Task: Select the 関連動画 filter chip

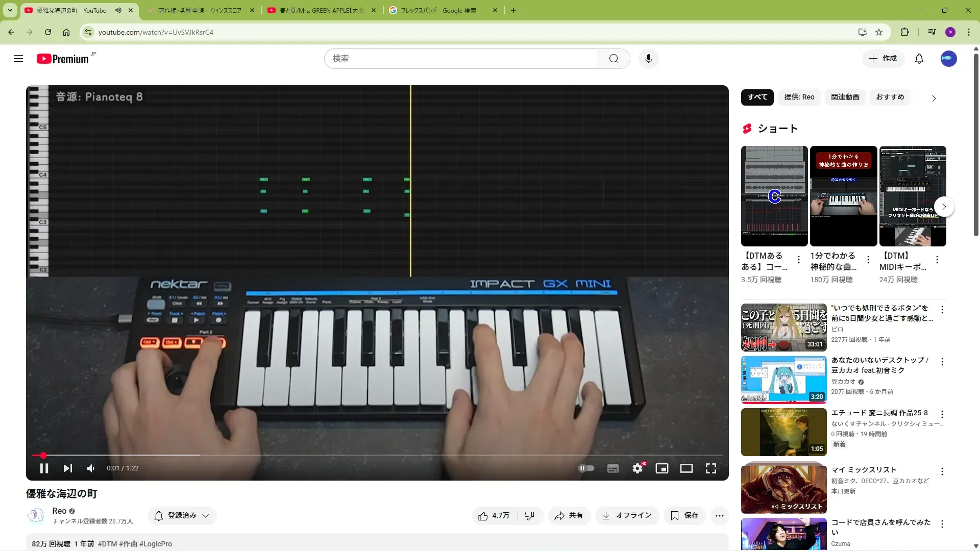Action: [x=845, y=97]
